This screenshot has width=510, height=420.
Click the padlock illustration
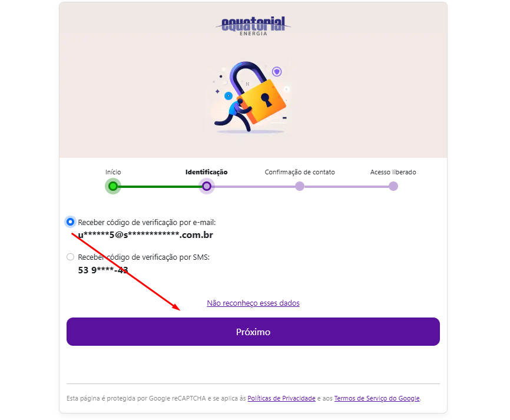coord(250,97)
